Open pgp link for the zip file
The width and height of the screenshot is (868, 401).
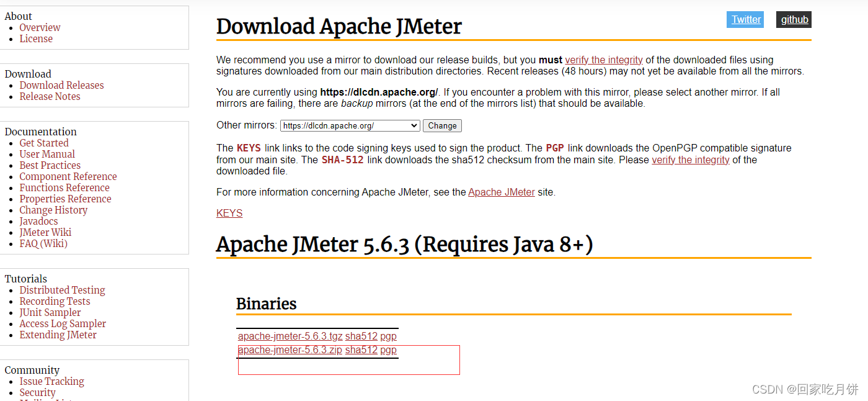[388, 349]
